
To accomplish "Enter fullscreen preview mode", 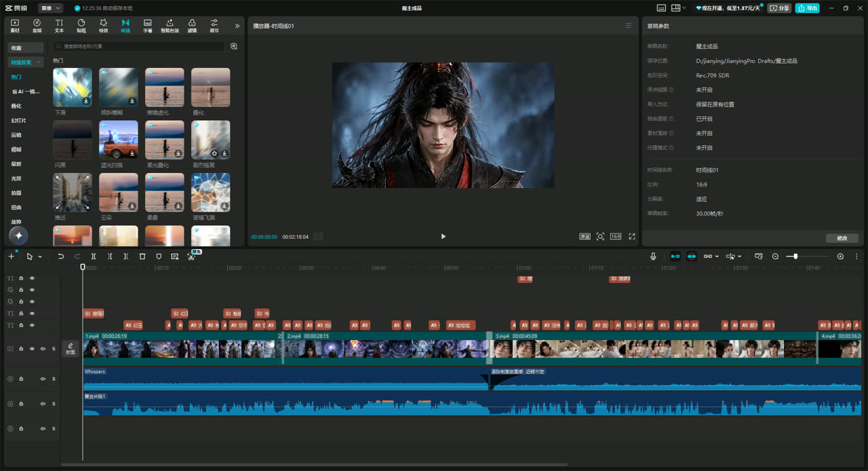I will click(x=632, y=236).
